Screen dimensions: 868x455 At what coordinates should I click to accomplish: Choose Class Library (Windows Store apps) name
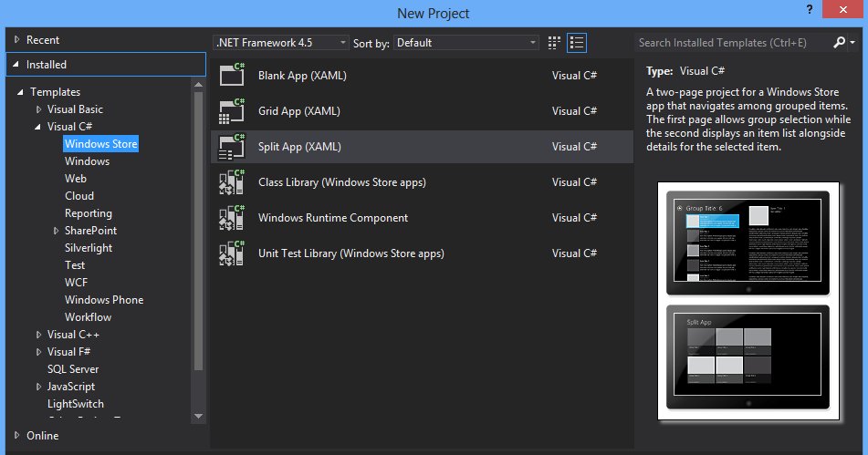coord(342,181)
